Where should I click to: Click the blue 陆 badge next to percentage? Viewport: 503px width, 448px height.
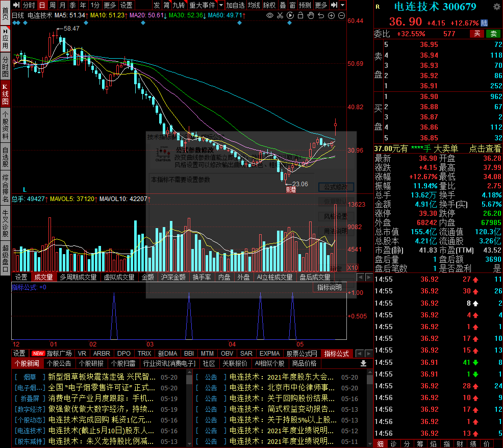pos(485,23)
